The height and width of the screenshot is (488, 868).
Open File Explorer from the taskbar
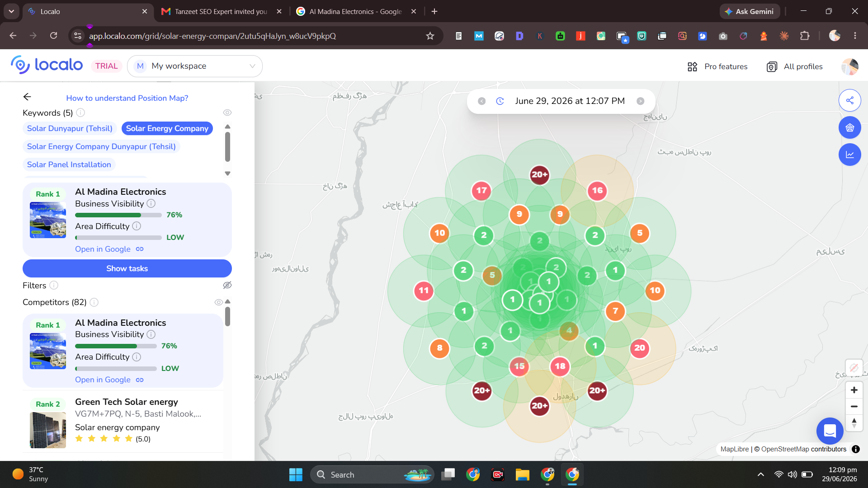tap(522, 474)
